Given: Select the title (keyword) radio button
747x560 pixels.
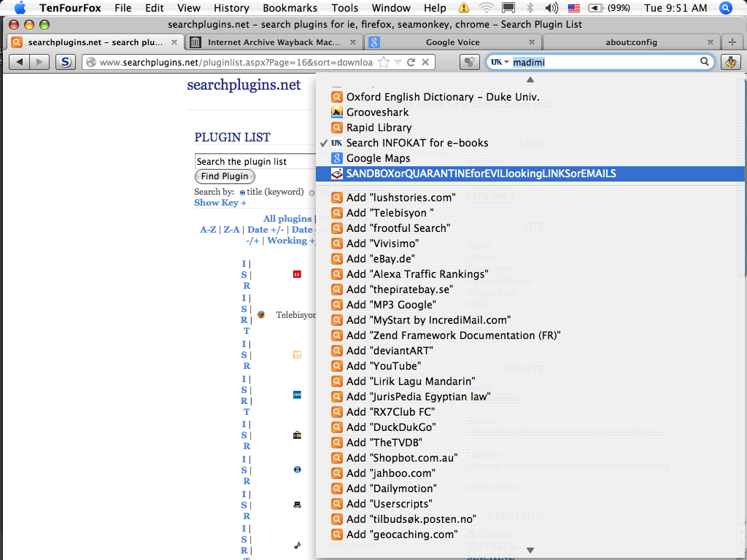Looking at the screenshot, I should [x=242, y=192].
